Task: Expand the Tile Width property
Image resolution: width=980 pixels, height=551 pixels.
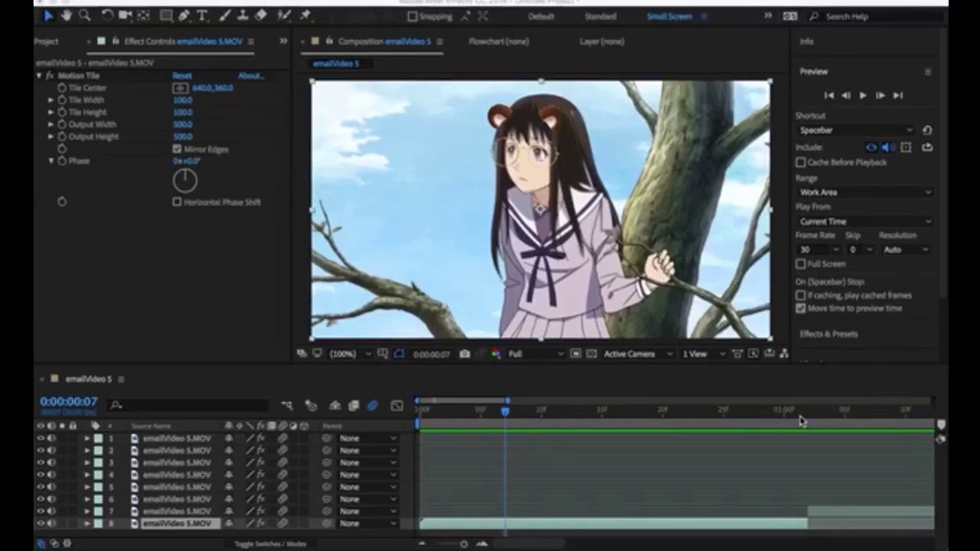Action: click(x=51, y=100)
